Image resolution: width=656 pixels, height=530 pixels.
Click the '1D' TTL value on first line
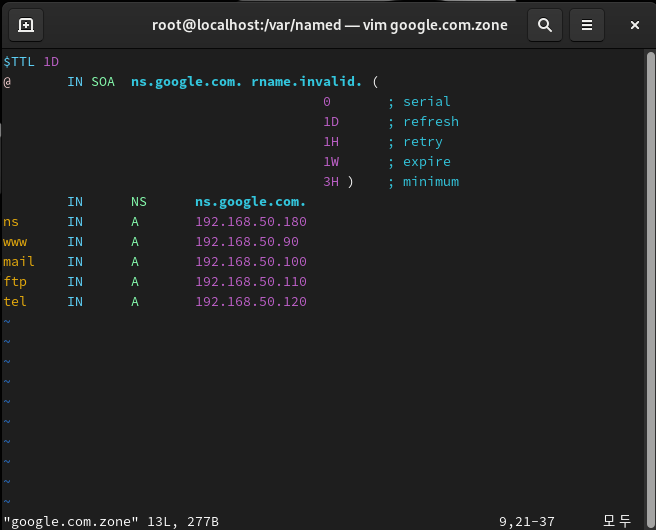pos(51,62)
